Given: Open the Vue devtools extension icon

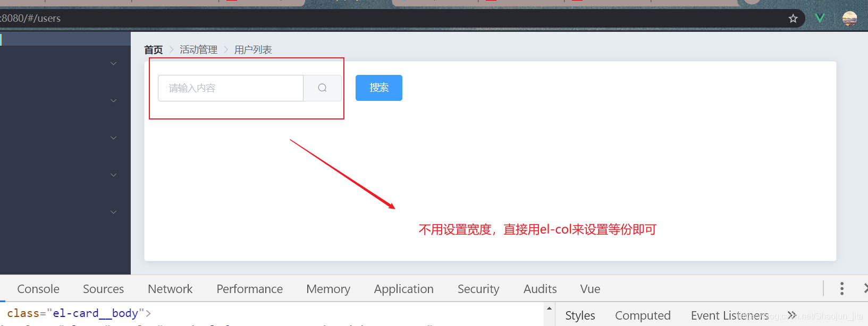Looking at the screenshot, I should point(820,19).
